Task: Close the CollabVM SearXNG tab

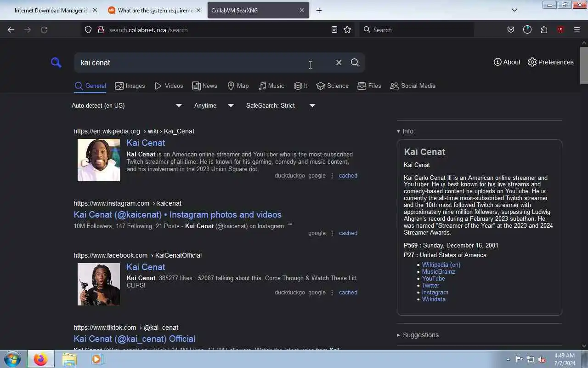Action: 302,10
